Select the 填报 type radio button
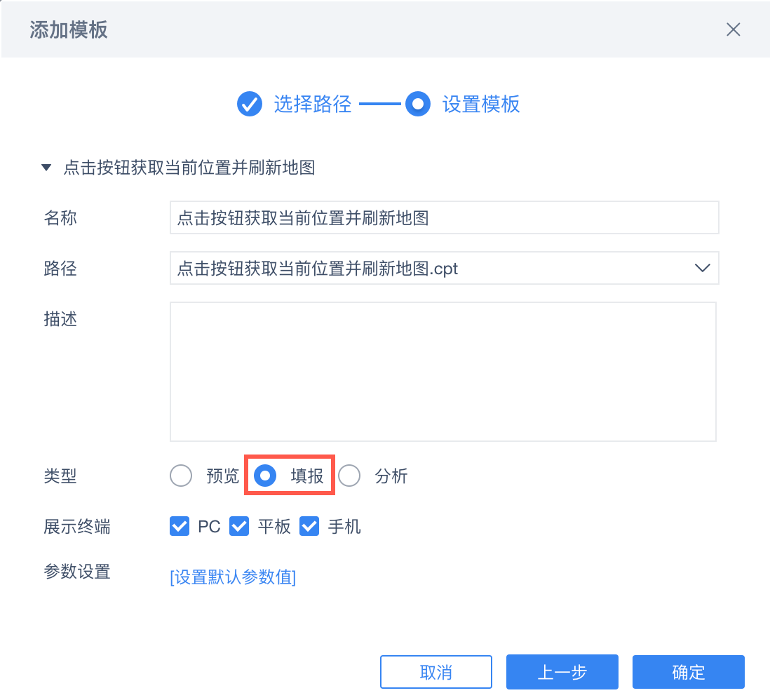 pos(265,476)
